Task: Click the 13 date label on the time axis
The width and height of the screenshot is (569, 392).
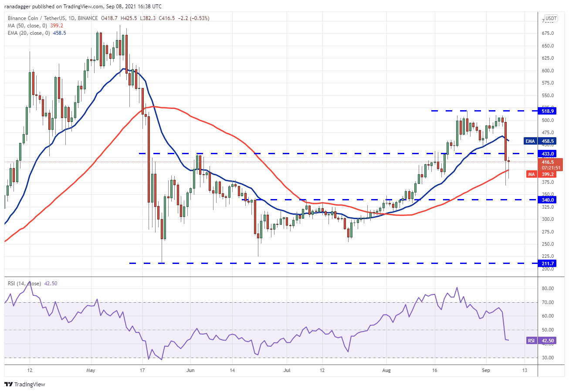Action: tap(525, 370)
